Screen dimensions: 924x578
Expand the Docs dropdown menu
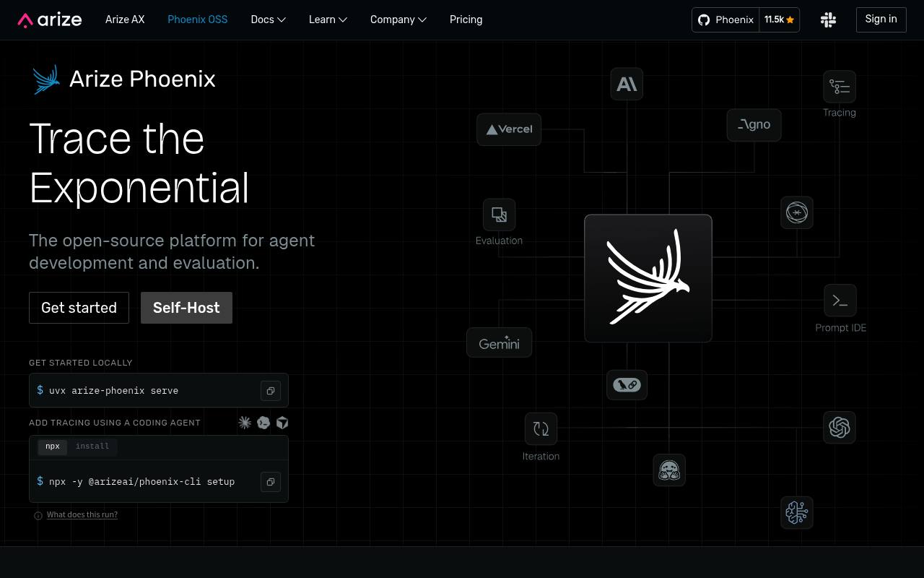268,20
